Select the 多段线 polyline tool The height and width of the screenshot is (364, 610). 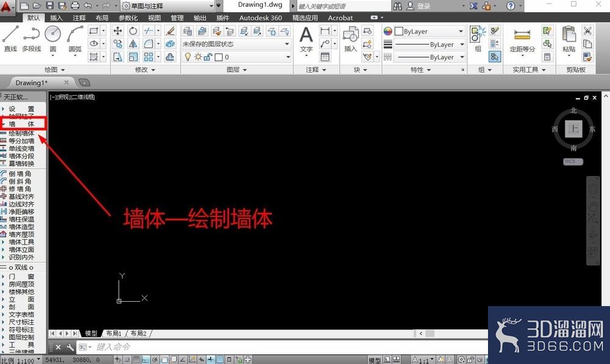[32, 38]
